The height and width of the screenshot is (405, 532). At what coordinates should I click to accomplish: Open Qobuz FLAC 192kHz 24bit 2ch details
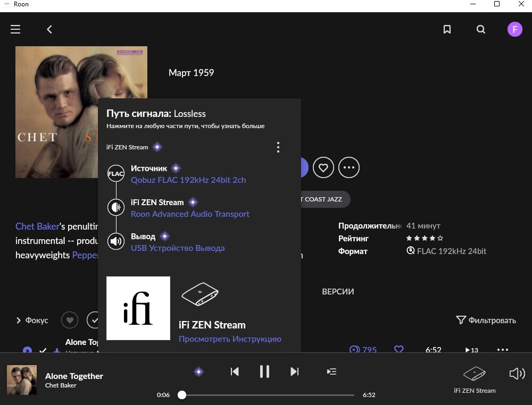pos(188,180)
